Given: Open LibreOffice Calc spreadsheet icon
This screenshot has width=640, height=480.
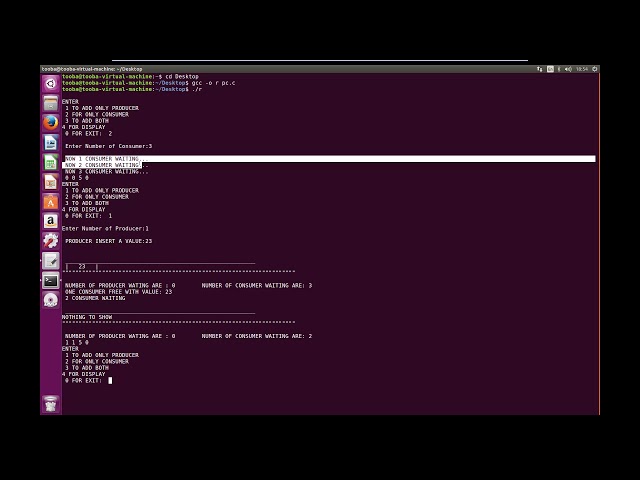Looking at the screenshot, I should [51, 162].
